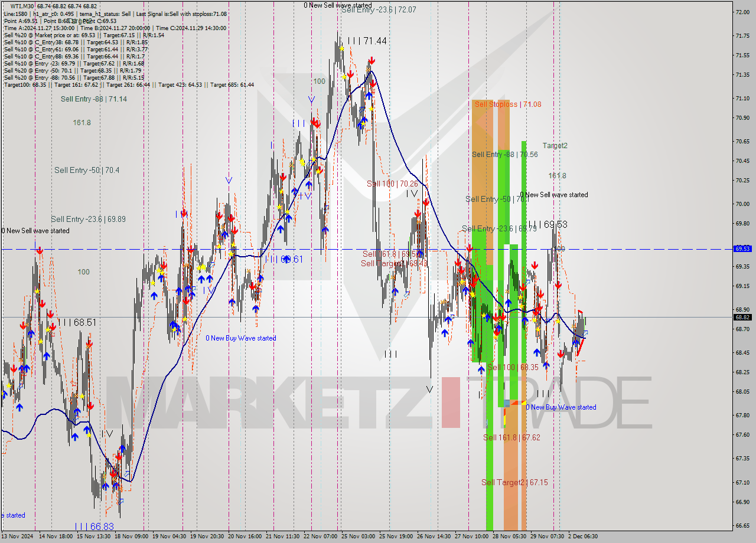
Task: Select the '161.8' label below Target2
Action: (557, 176)
